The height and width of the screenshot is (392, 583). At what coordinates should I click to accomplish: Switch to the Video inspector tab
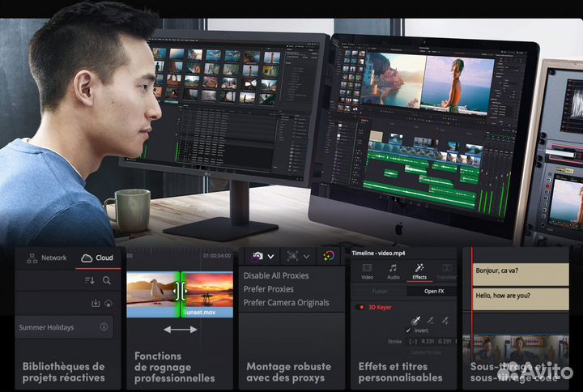tap(367, 271)
